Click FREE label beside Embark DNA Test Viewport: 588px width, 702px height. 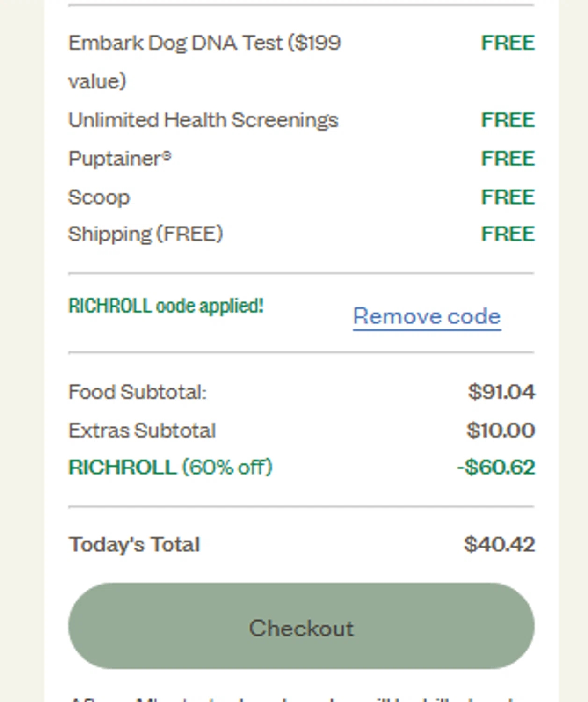508,43
